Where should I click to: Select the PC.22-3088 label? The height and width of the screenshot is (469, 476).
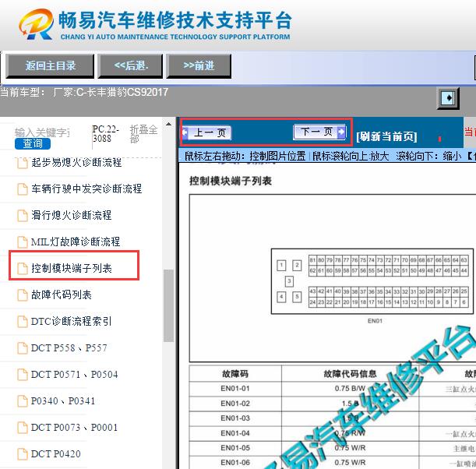point(105,133)
